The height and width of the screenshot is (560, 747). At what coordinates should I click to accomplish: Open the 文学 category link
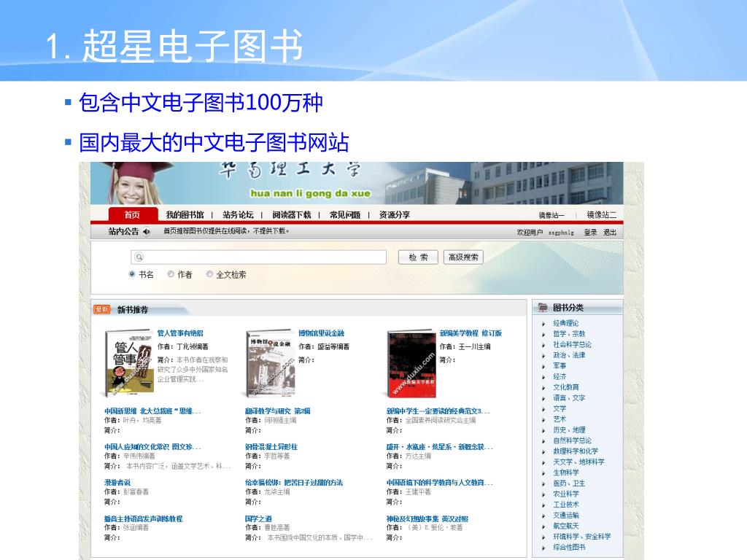point(560,408)
